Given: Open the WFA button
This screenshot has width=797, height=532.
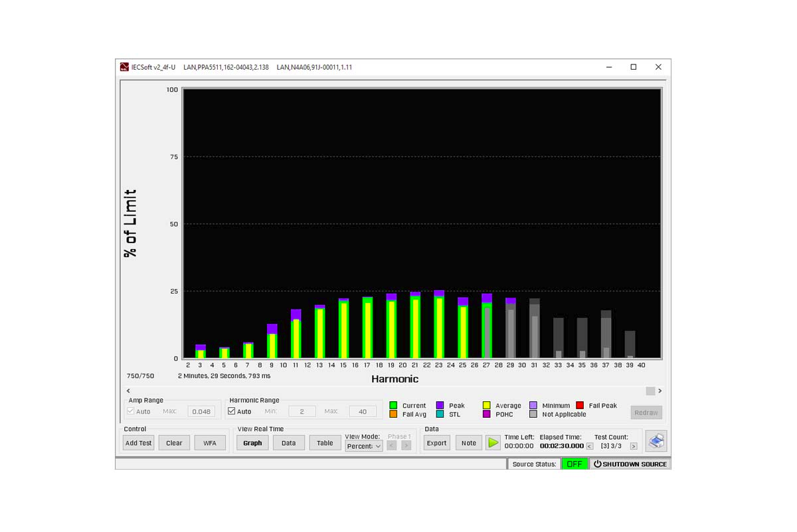Looking at the screenshot, I should 210,442.
